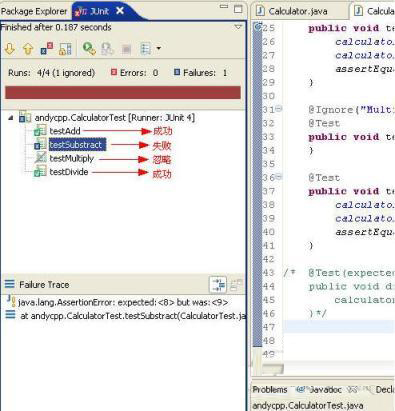Click Previous Failed Test arrow icon

pyautogui.click(x=28, y=49)
